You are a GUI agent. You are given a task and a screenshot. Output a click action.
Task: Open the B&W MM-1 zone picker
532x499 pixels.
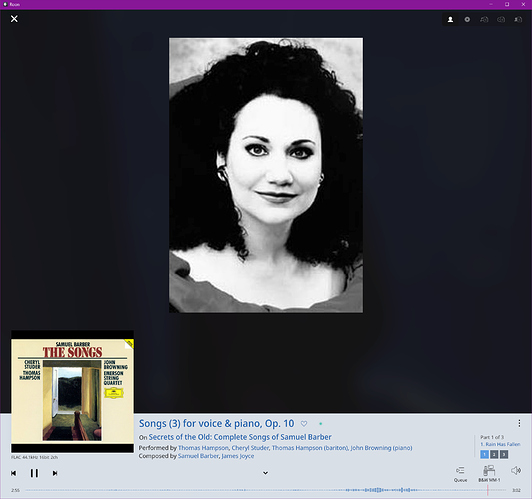489,474
